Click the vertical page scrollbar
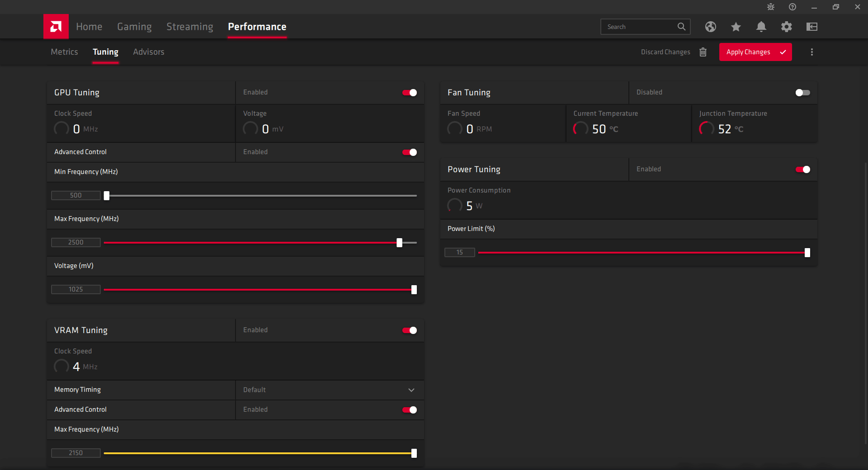868x470 pixels. 866,303
